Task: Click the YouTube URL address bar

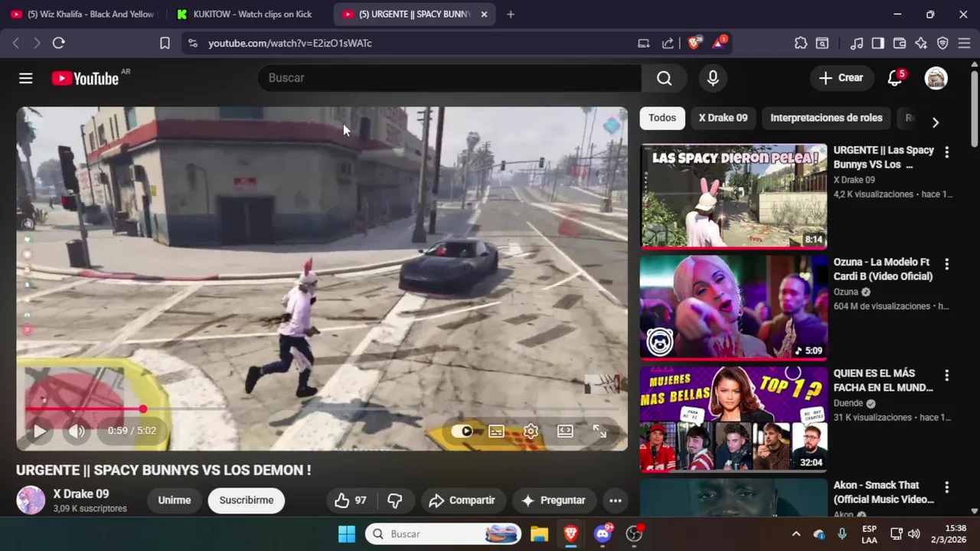Action: tap(413, 44)
